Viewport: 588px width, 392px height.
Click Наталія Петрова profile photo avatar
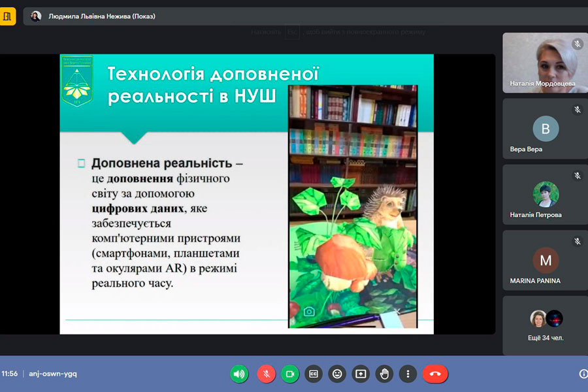(546, 194)
